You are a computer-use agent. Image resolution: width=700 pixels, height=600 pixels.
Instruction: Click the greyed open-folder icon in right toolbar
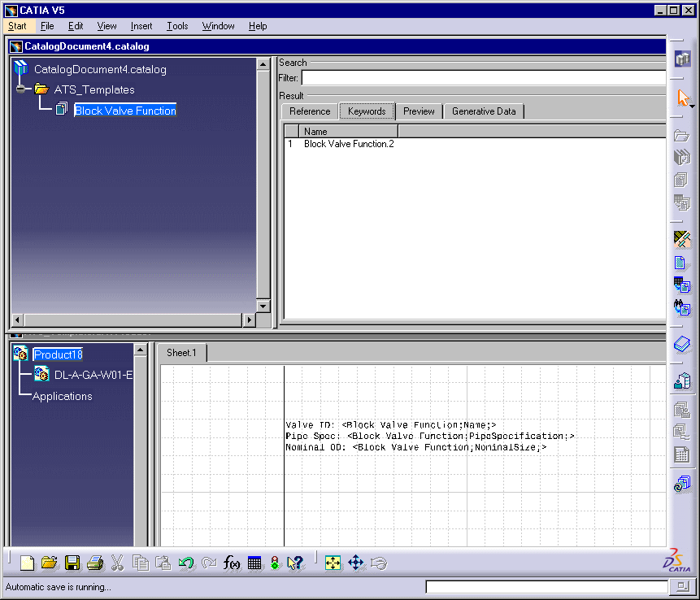[681, 136]
